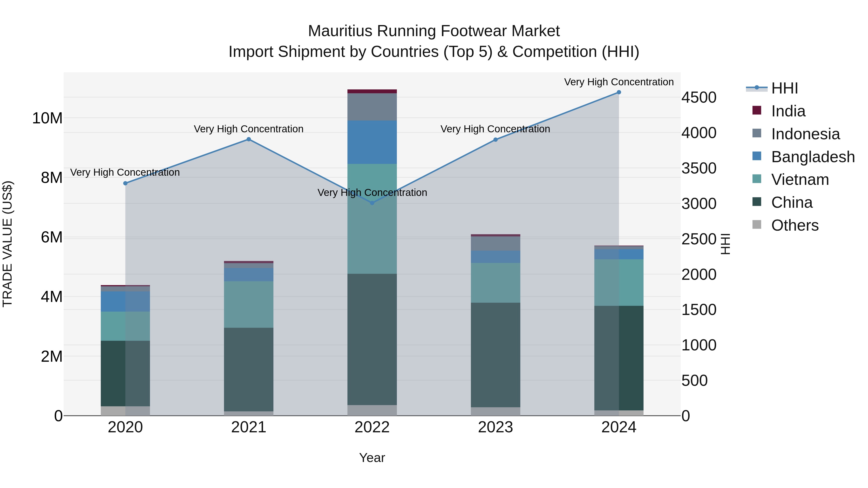The image size is (868, 488).
Task: Click the 2023 HHI line marker
Action: 495,140
